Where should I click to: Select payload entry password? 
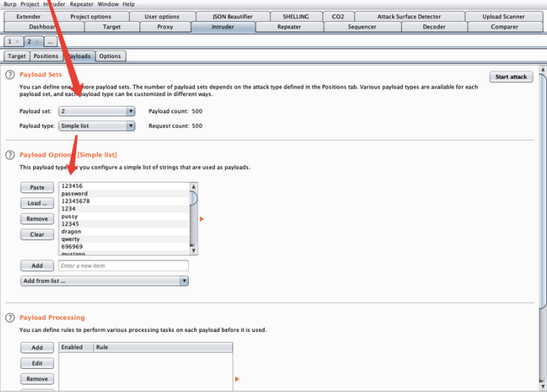[x=125, y=194]
